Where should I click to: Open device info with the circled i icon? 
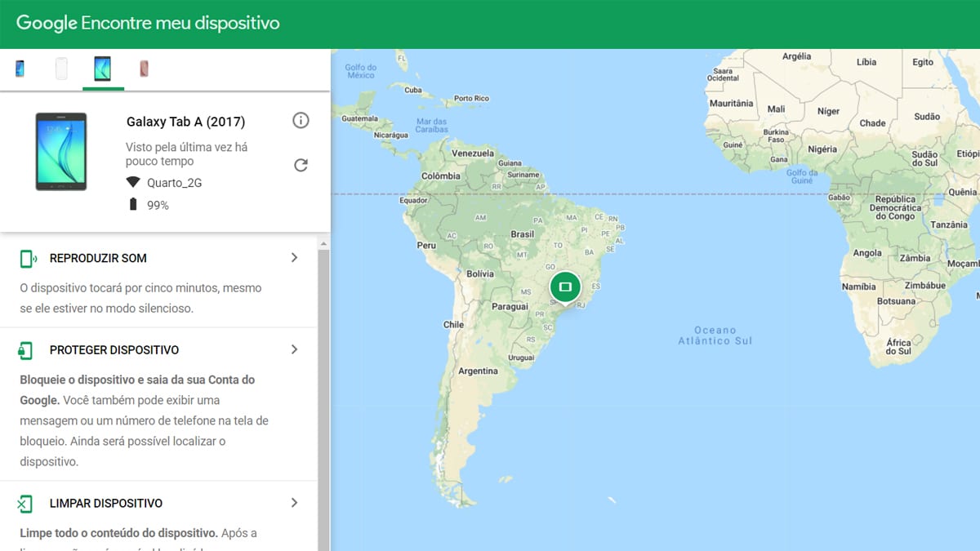(301, 121)
